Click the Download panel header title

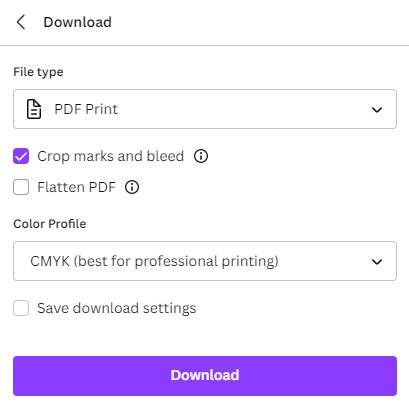(x=78, y=22)
